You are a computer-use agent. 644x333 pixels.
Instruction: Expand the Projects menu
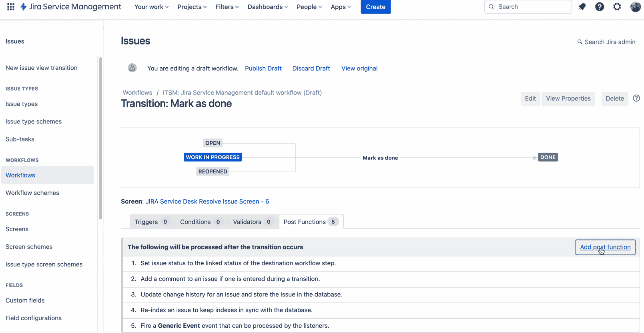point(192,7)
